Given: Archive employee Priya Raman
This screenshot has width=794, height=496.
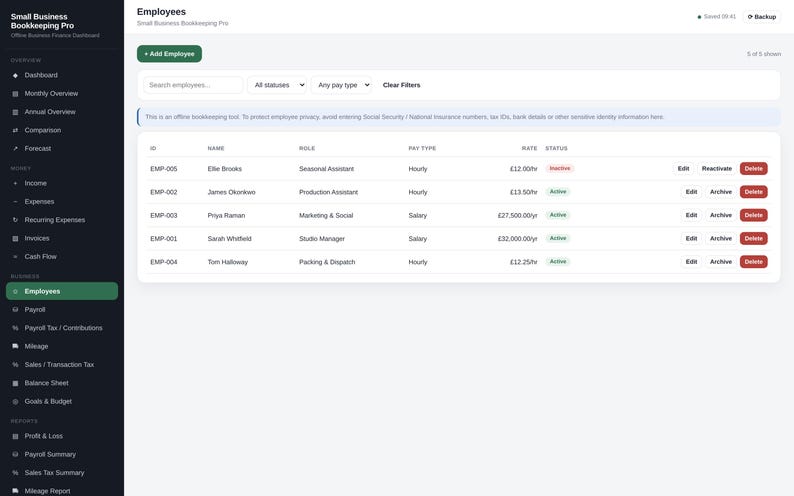Looking at the screenshot, I should coord(721,215).
